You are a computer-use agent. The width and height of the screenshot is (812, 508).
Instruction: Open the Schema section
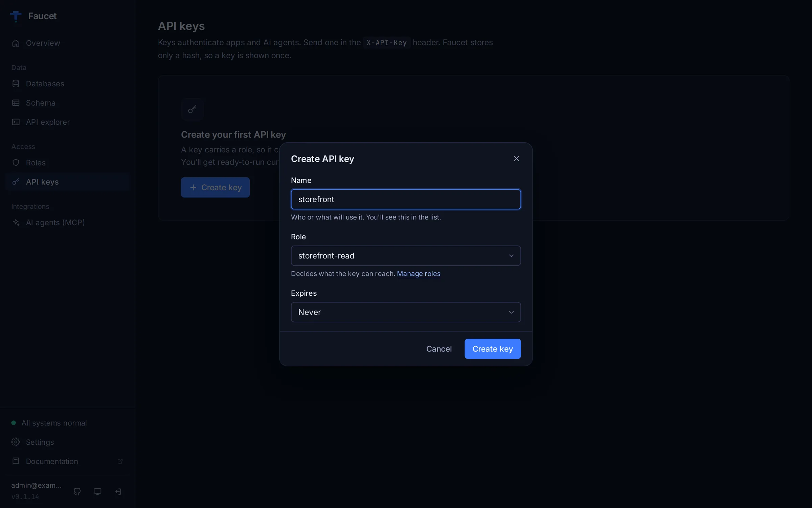67,103
